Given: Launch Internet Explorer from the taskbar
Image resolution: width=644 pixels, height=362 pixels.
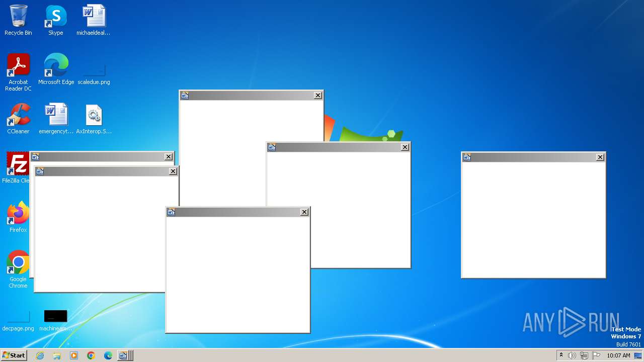Looking at the screenshot, I should 40,355.
